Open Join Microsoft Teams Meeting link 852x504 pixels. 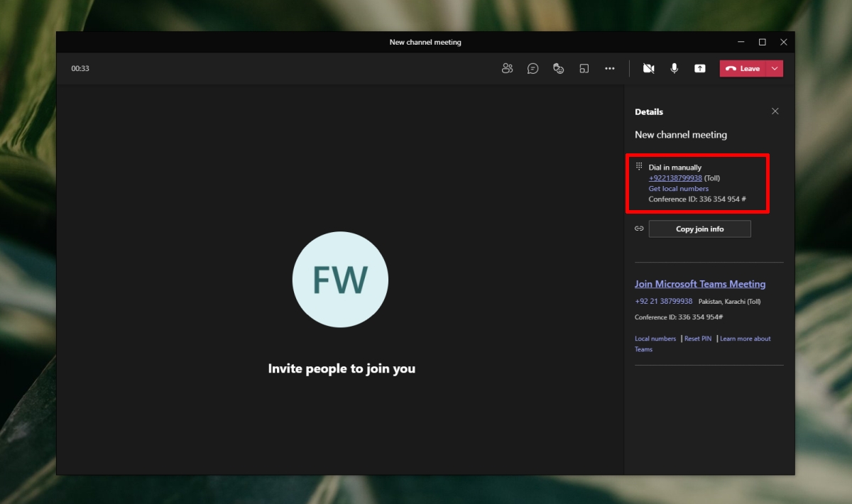(700, 284)
